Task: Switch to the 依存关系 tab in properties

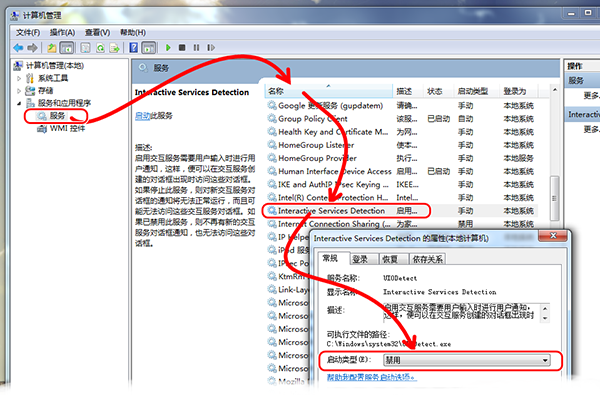Action: pos(427,260)
